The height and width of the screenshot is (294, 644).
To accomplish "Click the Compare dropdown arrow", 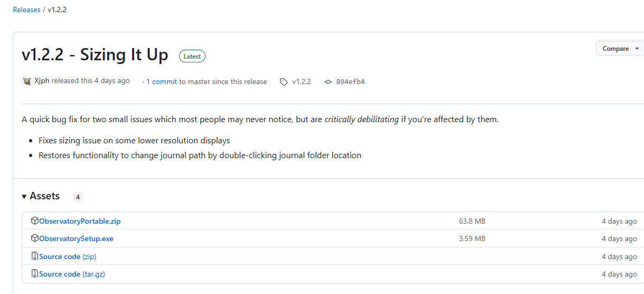I will pyautogui.click(x=637, y=49).
